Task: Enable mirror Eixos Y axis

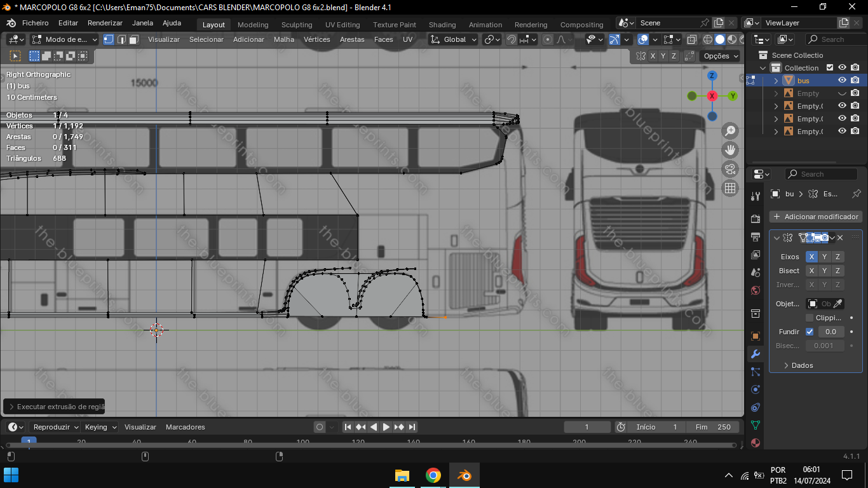Action: 825,257
